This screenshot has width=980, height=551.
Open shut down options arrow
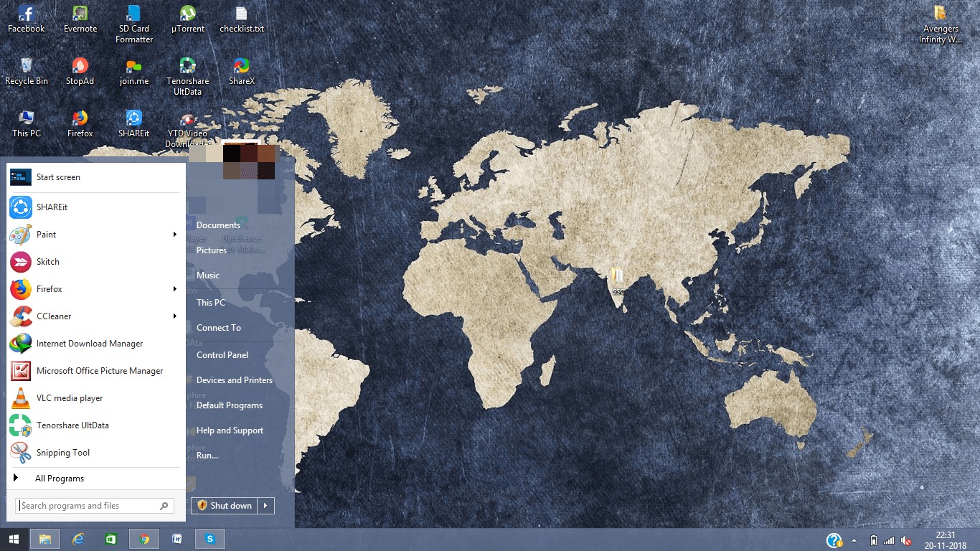tap(265, 506)
